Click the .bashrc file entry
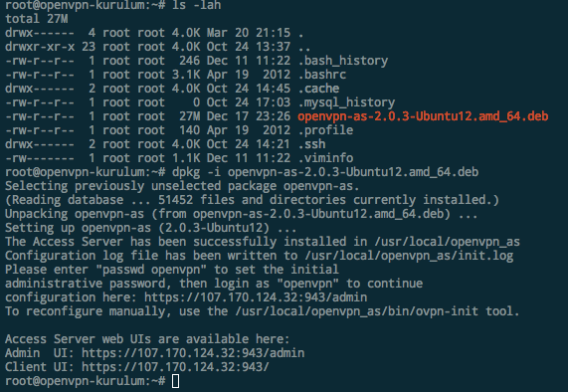Image resolution: width=568 pixels, height=392 pixels. [321, 75]
